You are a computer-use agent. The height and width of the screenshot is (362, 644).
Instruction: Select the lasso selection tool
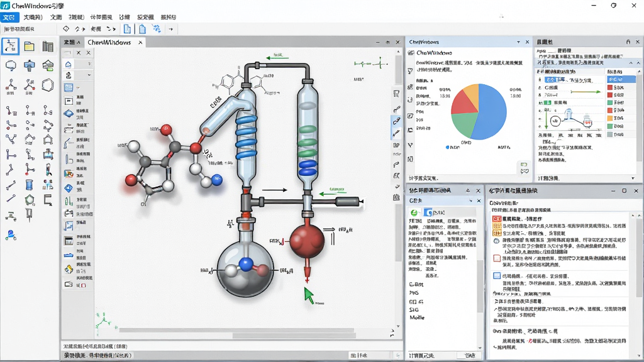(11, 65)
